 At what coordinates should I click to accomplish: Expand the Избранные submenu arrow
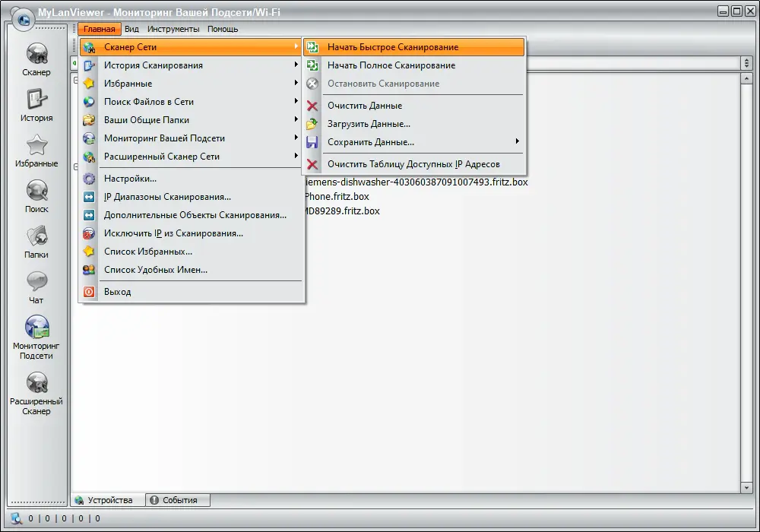(296, 83)
